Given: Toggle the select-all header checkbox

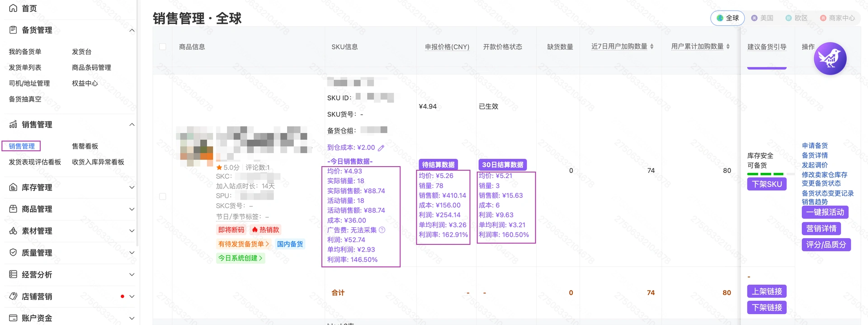Looking at the screenshot, I should click(163, 47).
